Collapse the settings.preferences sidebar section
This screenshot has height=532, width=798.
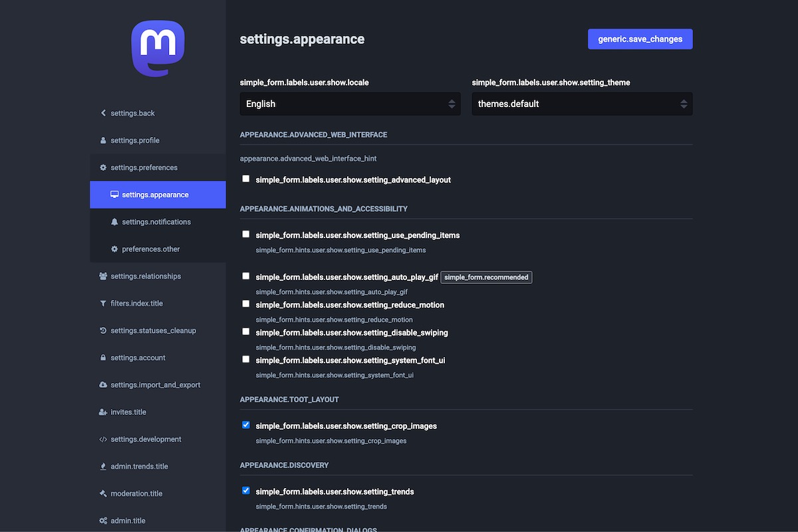point(144,168)
